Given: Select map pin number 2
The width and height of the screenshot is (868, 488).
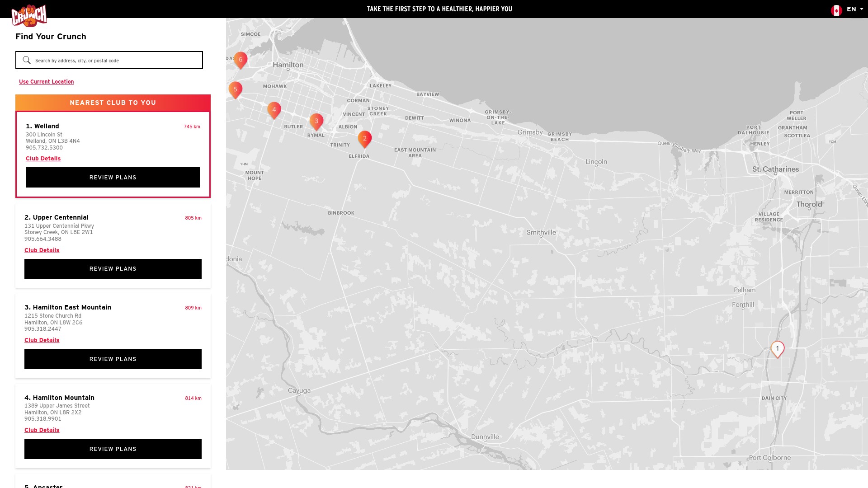Looking at the screenshot, I should point(365,139).
